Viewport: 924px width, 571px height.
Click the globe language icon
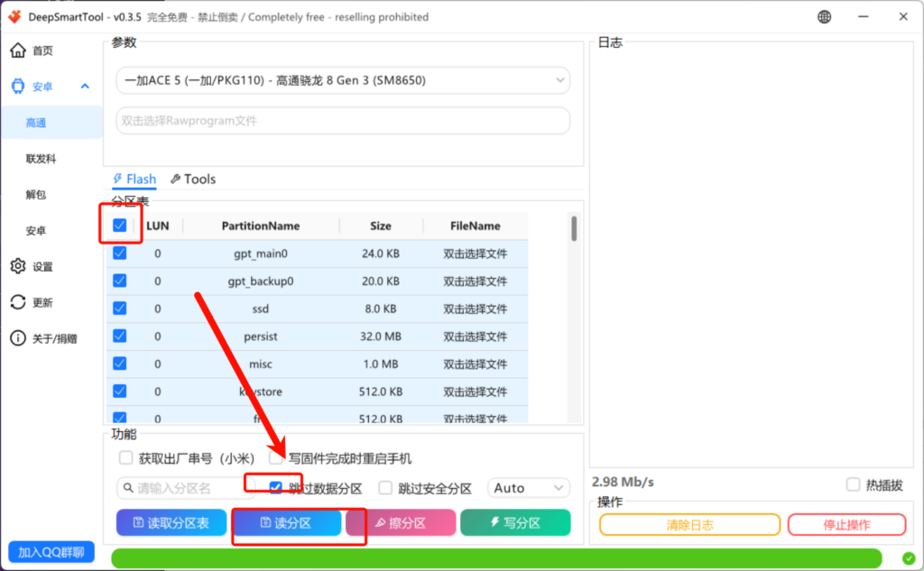click(825, 17)
